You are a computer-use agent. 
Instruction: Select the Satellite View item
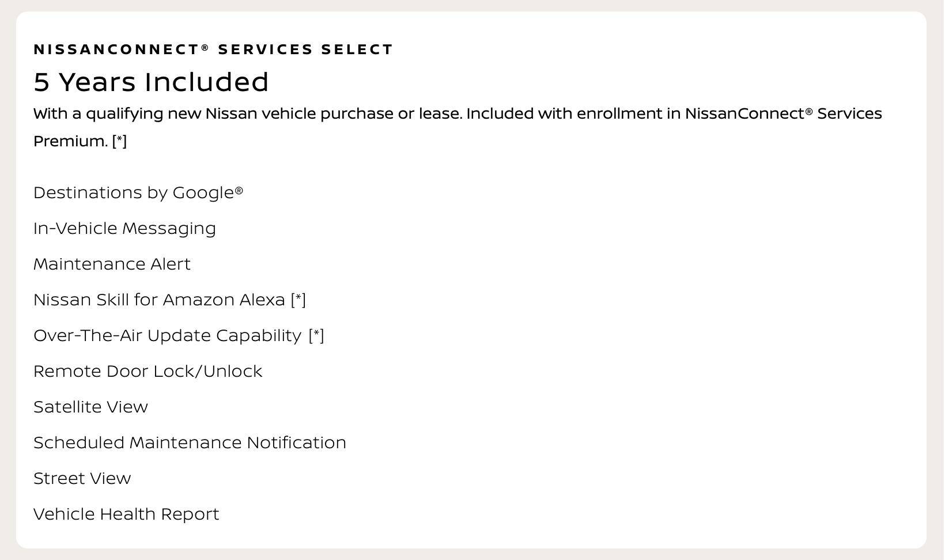click(90, 407)
